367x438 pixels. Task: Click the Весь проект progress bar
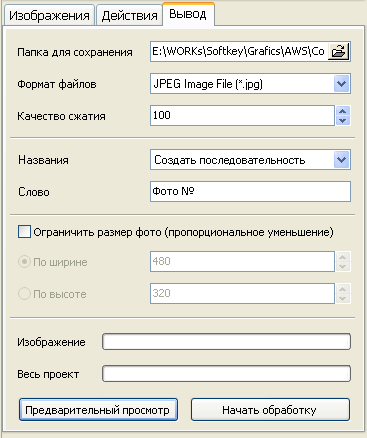click(x=226, y=374)
